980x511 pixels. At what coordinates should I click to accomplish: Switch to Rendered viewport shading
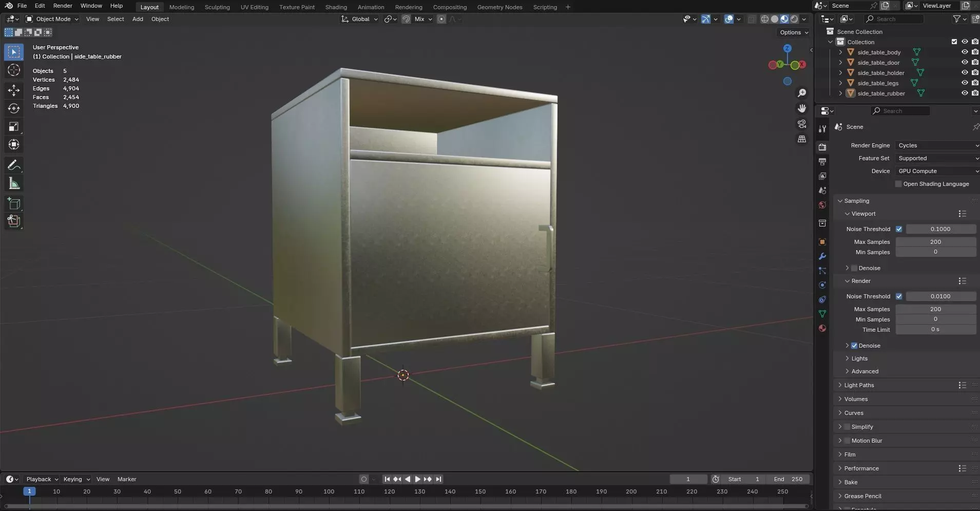coord(794,19)
